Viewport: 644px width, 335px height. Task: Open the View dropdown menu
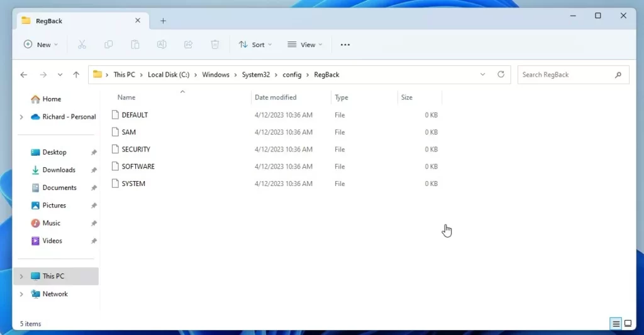[305, 45]
